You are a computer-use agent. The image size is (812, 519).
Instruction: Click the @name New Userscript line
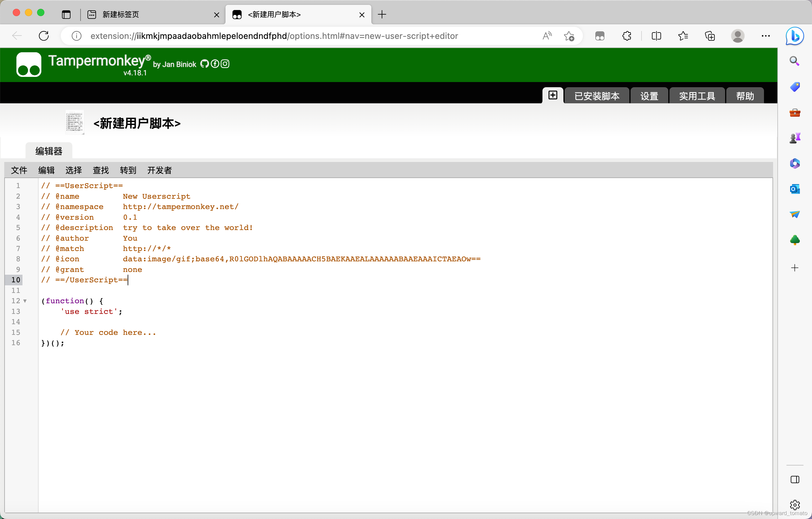pos(116,196)
